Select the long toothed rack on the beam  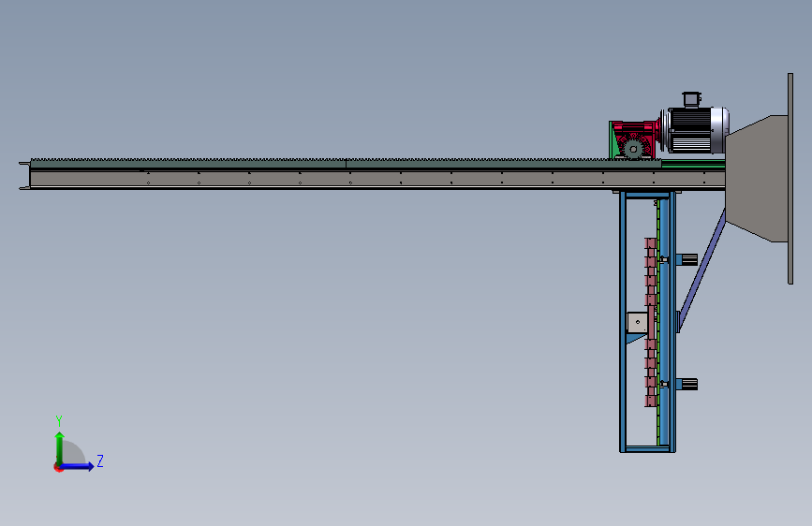346,163
